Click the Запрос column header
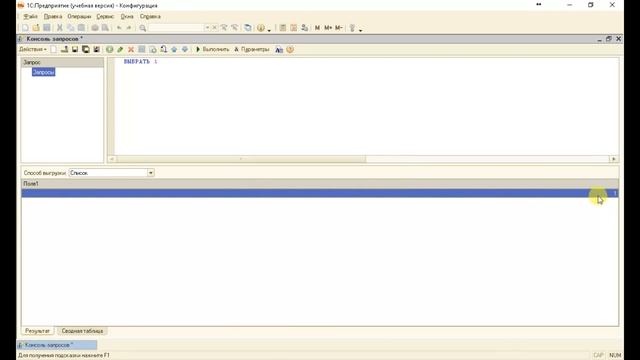Screen dimensions: 640x360 62,62
